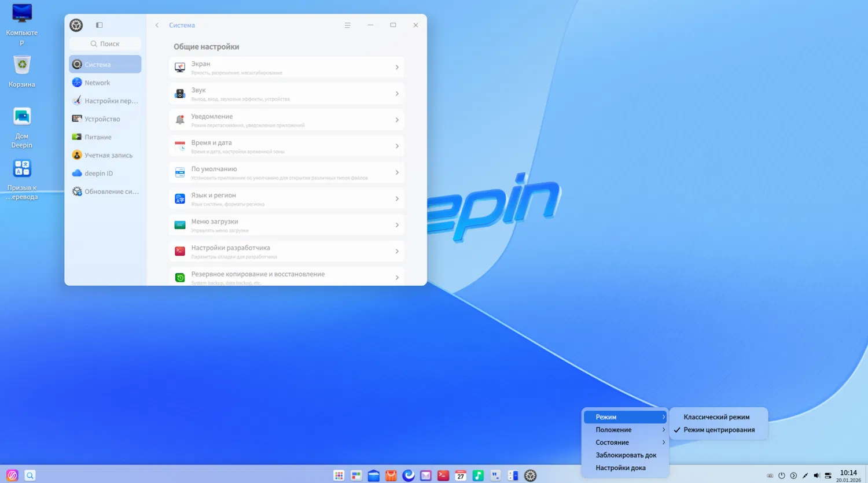Open deepin ID in the Settings sidebar
The height and width of the screenshot is (483, 868).
[105, 173]
